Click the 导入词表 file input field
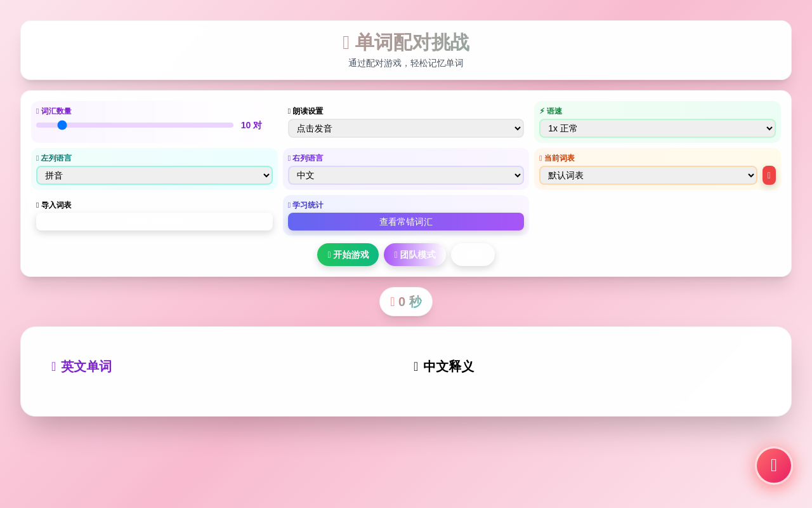The image size is (812, 508). (154, 222)
